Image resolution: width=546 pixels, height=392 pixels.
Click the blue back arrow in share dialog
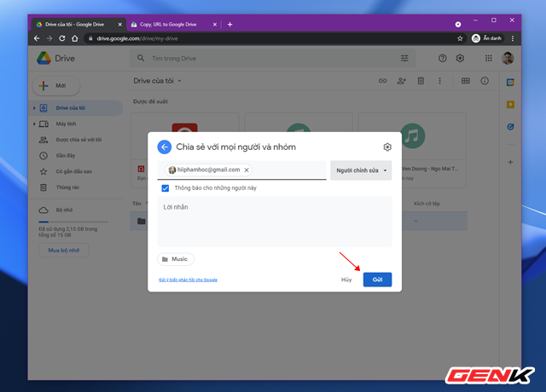tap(165, 147)
